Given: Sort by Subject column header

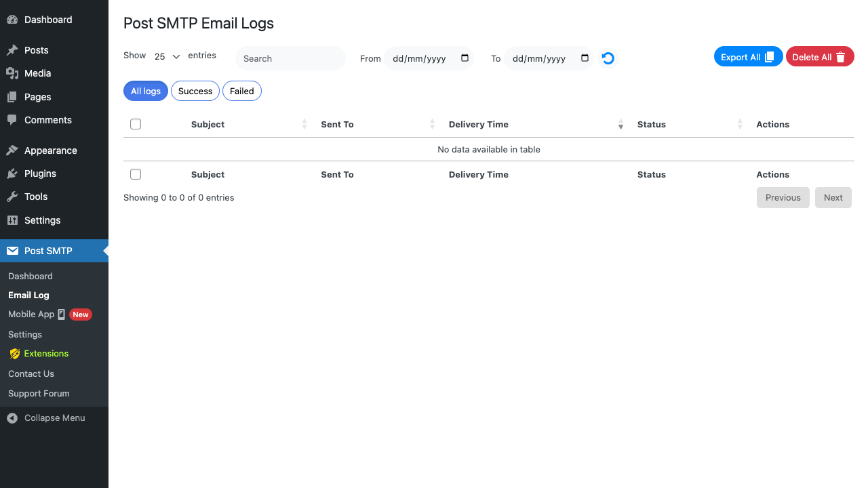Looking at the screenshot, I should coord(250,124).
